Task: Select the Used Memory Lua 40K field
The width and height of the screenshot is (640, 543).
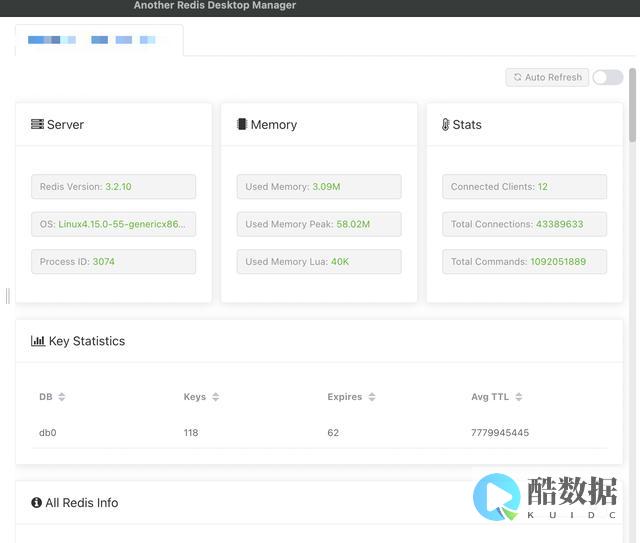Action: (319, 262)
